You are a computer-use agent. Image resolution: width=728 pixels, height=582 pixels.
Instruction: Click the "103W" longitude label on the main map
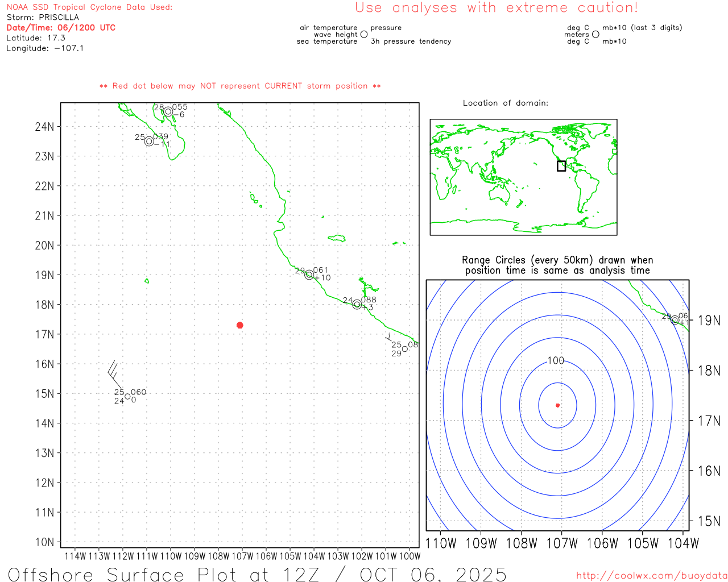(x=338, y=556)
